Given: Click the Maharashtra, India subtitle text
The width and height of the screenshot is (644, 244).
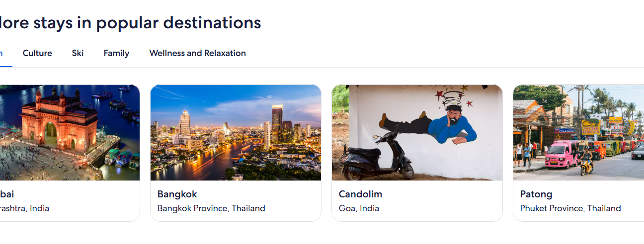Looking at the screenshot, I should [24, 208].
